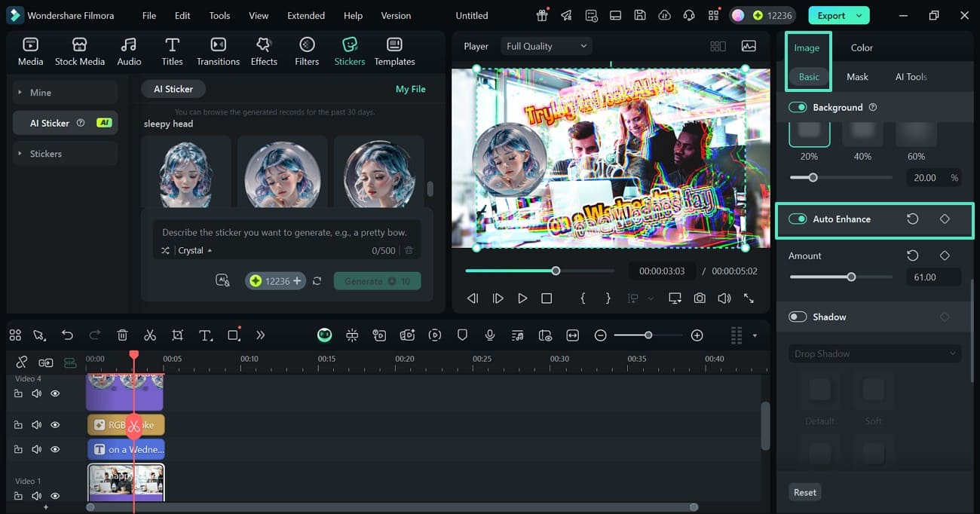Open the Transitions library
The image size is (980, 514).
coord(218,52)
